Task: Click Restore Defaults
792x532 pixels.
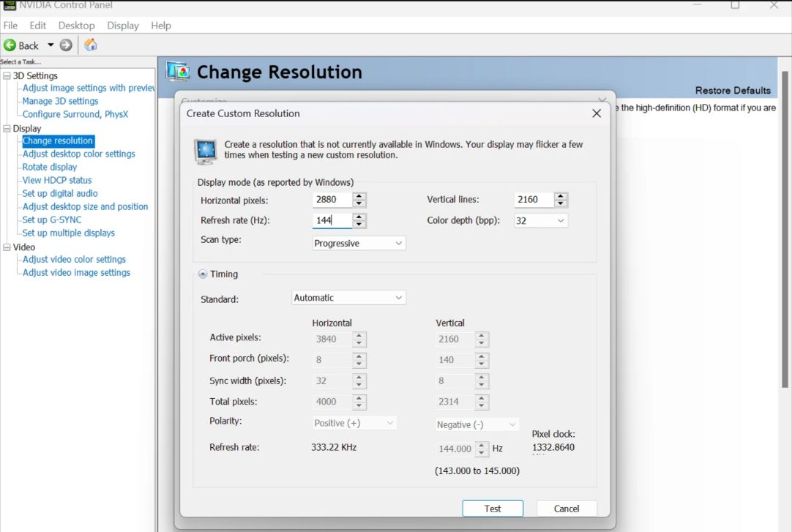Action: click(733, 89)
